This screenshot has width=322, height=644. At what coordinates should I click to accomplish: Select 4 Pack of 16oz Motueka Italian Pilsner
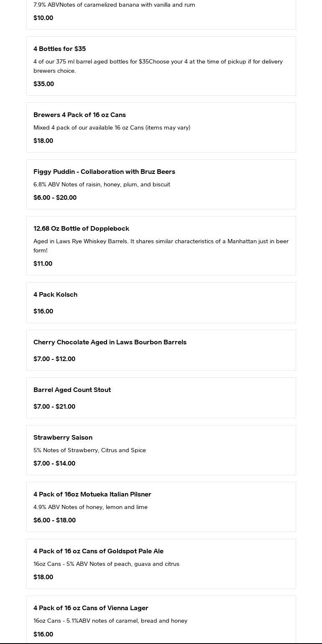[92, 494]
